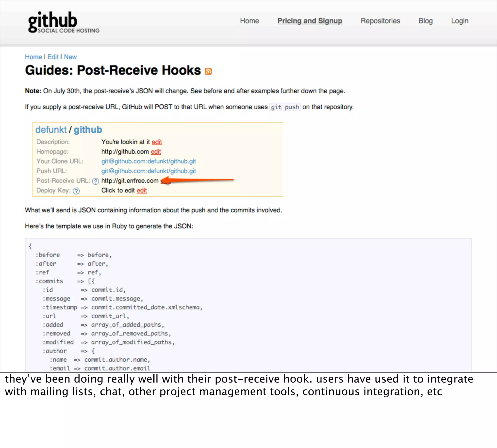The height and width of the screenshot is (448, 497).
Task: Open Pricing and Signup in header
Action: pyautogui.click(x=310, y=21)
